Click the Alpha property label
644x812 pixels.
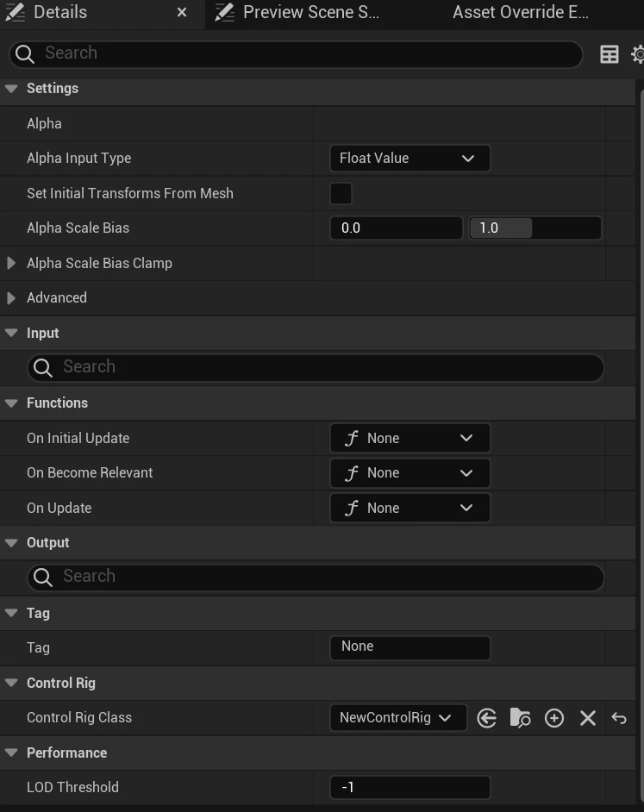44,124
